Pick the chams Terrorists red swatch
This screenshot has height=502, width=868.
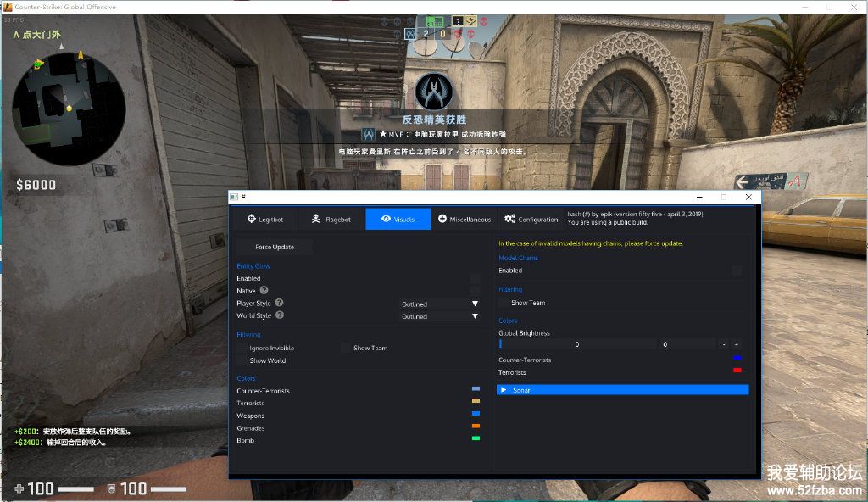737,370
